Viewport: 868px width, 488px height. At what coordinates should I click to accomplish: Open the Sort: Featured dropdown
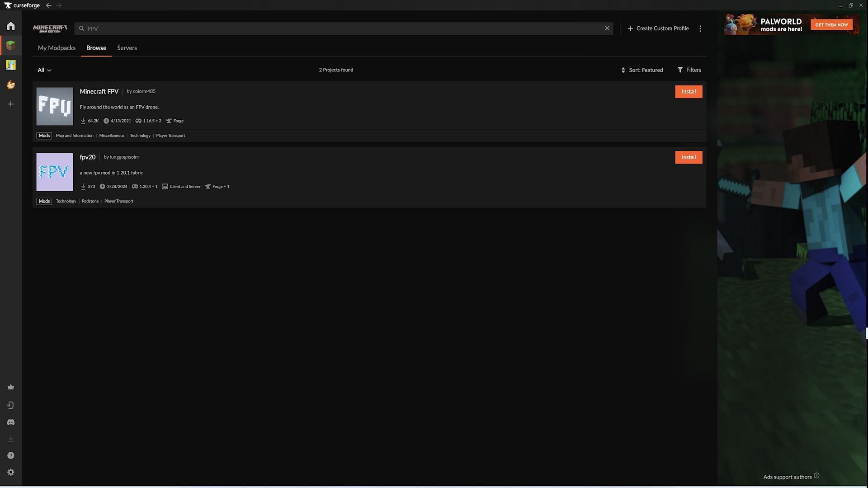click(642, 70)
